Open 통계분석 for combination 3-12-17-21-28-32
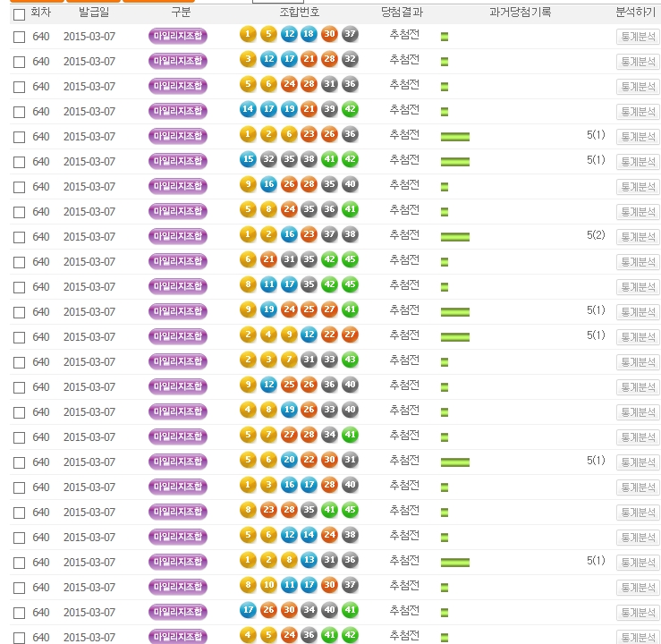The height and width of the screenshot is (644, 661). click(x=637, y=62)
